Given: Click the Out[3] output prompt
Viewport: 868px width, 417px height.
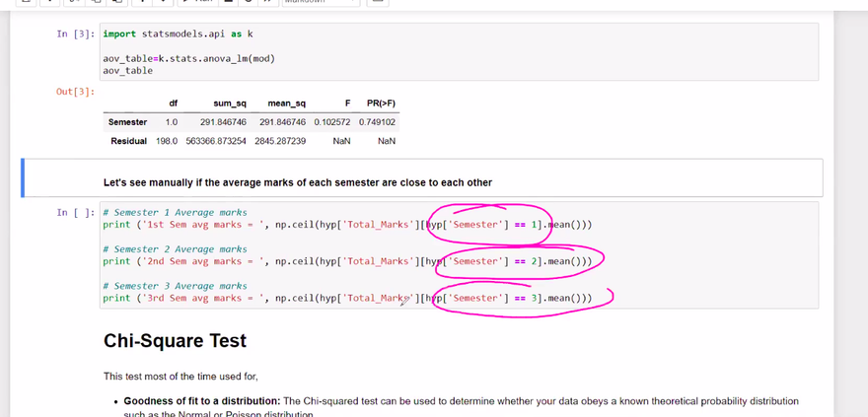Looking at the screenshot, I should (x=76, y=92).
